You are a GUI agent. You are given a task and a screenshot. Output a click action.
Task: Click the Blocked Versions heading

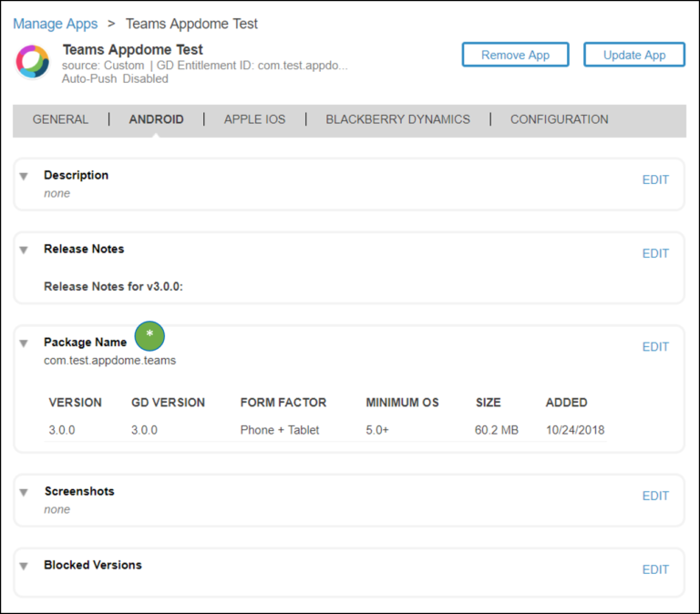pyautogui.click(x=93, y=565)
